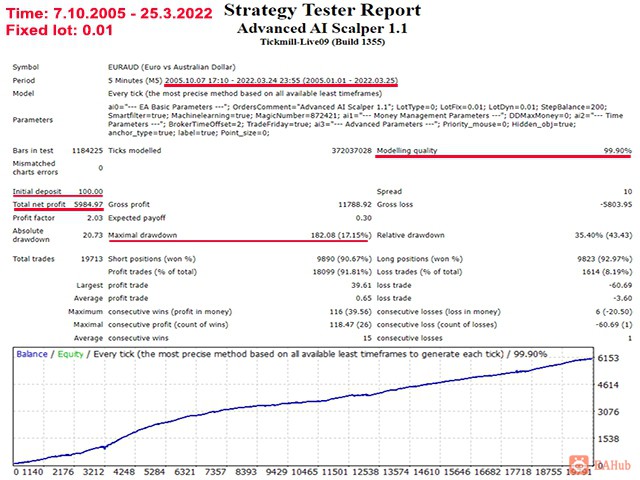Click the expected payoff value '0.30'
The height and width of the screenshot is (480, 640).
coord(364,218)
